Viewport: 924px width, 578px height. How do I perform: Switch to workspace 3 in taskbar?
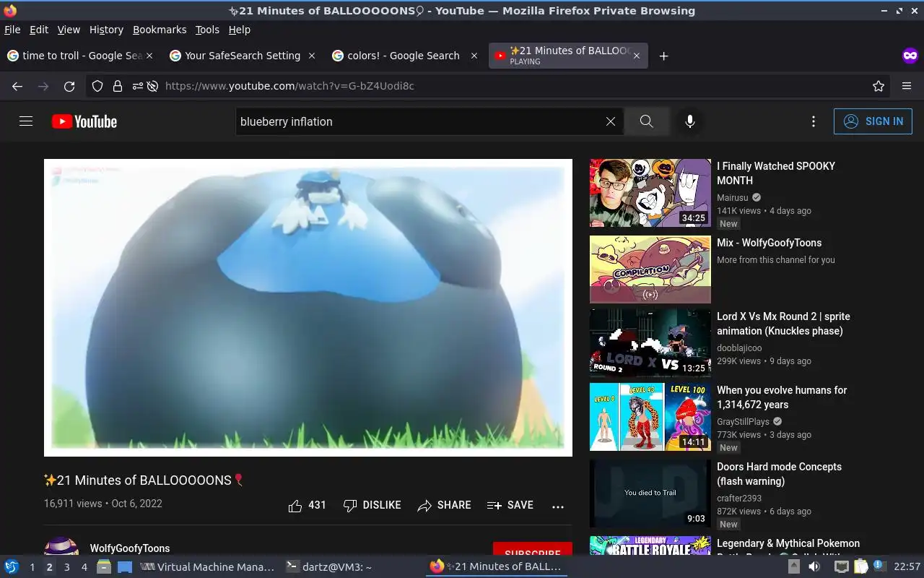click(x=66, y=567)
